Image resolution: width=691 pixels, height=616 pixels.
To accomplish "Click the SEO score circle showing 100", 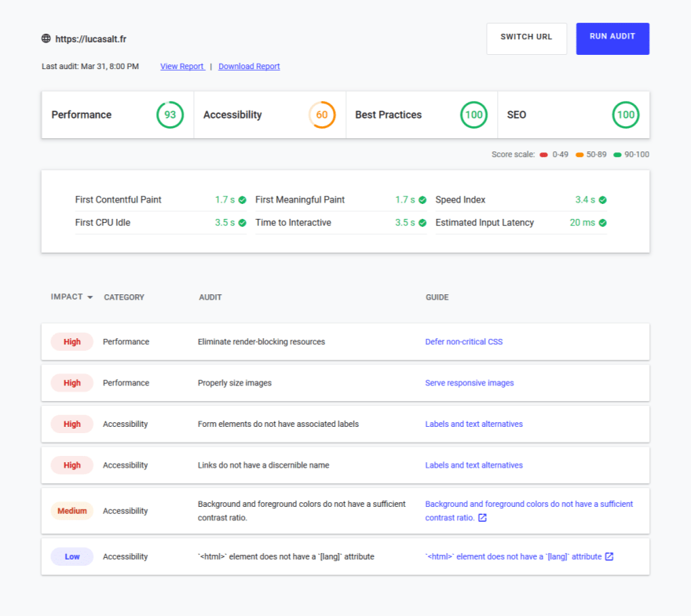I will tap(626, 115).
